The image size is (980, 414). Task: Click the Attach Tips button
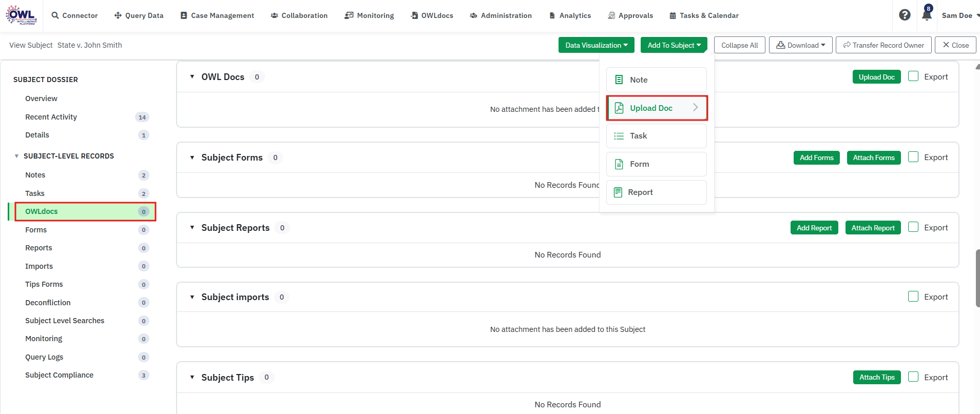click(877, 377)
